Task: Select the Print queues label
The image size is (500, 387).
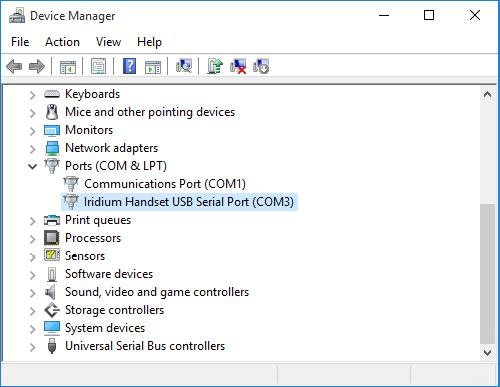Action: pyautogui.click(x=98, y=220)
